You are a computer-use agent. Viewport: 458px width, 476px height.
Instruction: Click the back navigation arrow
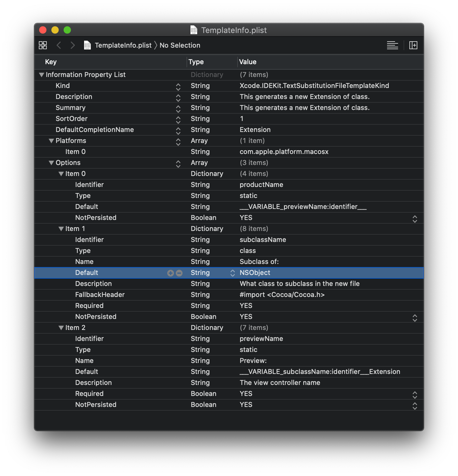[59, 45]
